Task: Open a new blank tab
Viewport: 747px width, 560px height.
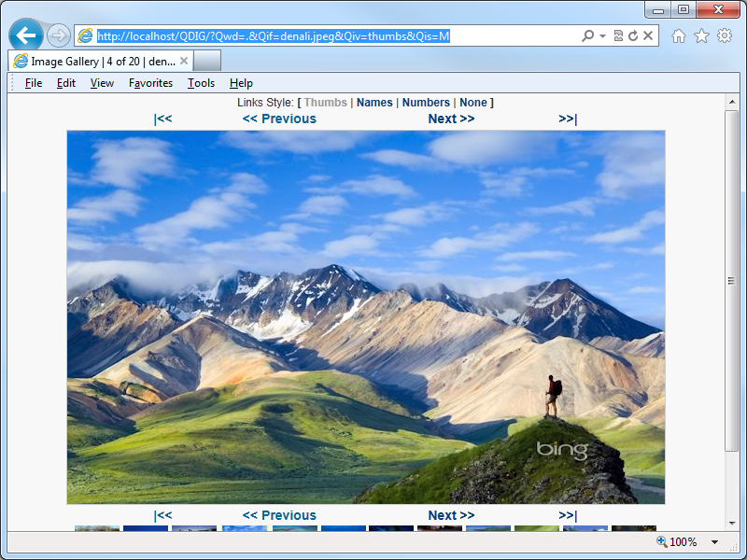Action: click(x=207, y=61)
